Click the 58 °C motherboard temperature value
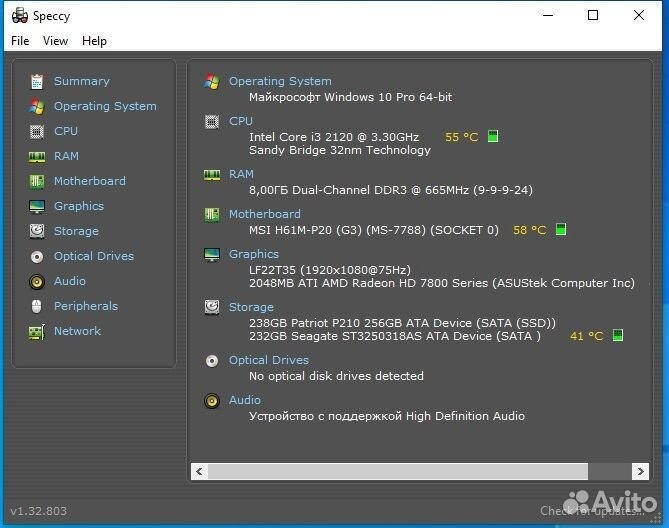The image size is (669, 528). [x=529, y=230]
